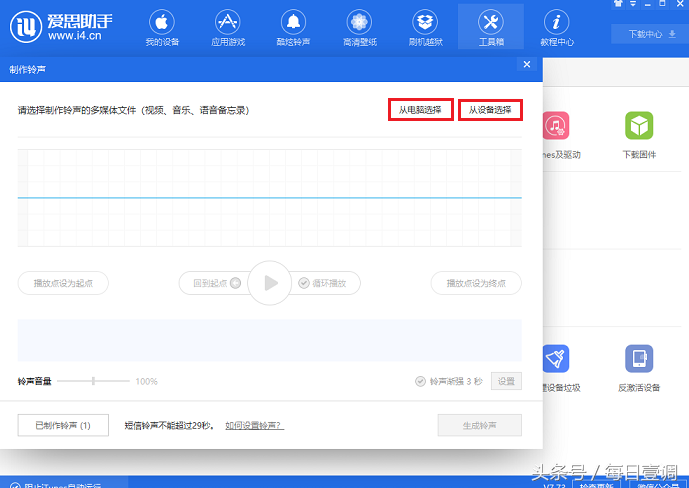The width and height of the screenshot is (689, 488).
Task: Open the title bar dropdown menu arrow
Action: 633,4
